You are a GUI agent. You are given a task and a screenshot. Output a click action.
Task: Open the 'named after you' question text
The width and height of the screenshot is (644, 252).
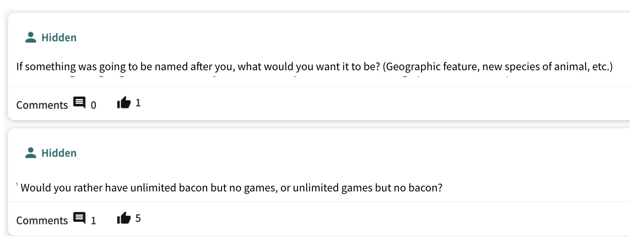pos(315,67)
